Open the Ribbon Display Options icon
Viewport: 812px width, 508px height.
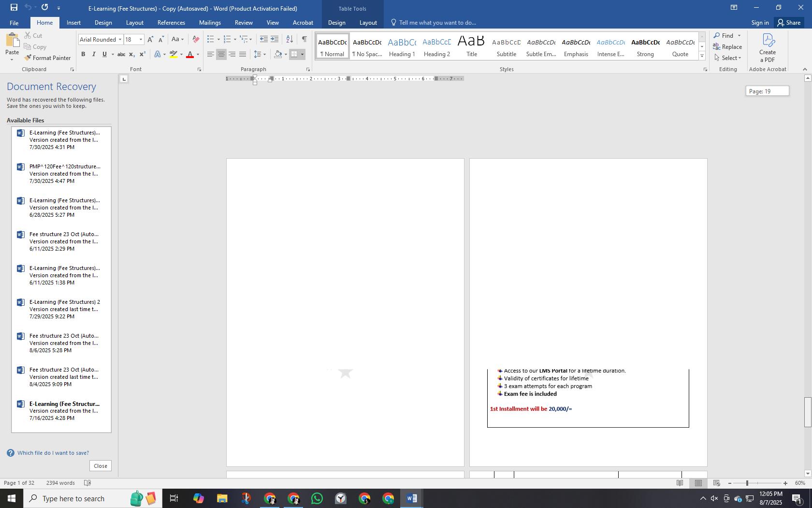[734, 7]
